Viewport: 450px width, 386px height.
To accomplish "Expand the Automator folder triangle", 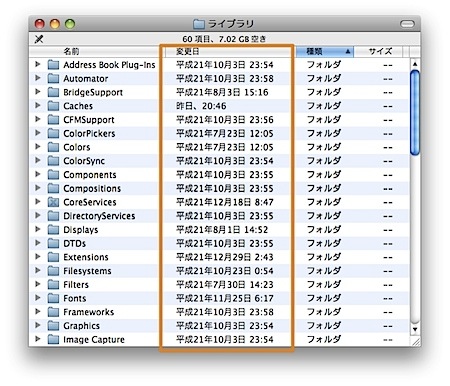I will [38, 78].
